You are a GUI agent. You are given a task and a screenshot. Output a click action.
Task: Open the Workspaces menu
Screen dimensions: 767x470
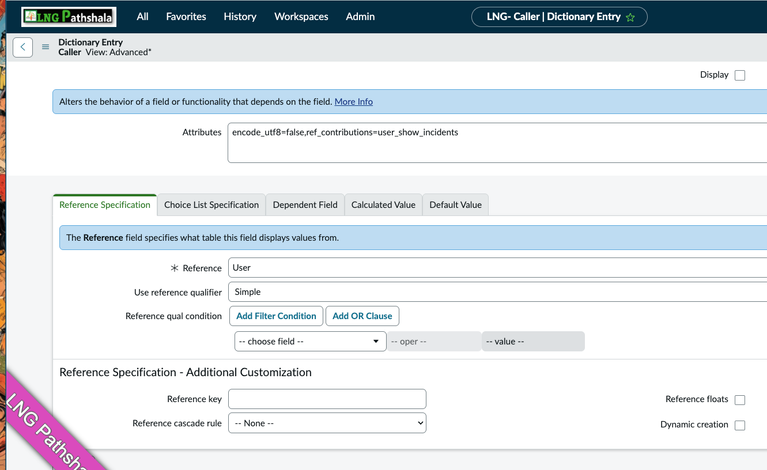[x=300, y=17]
